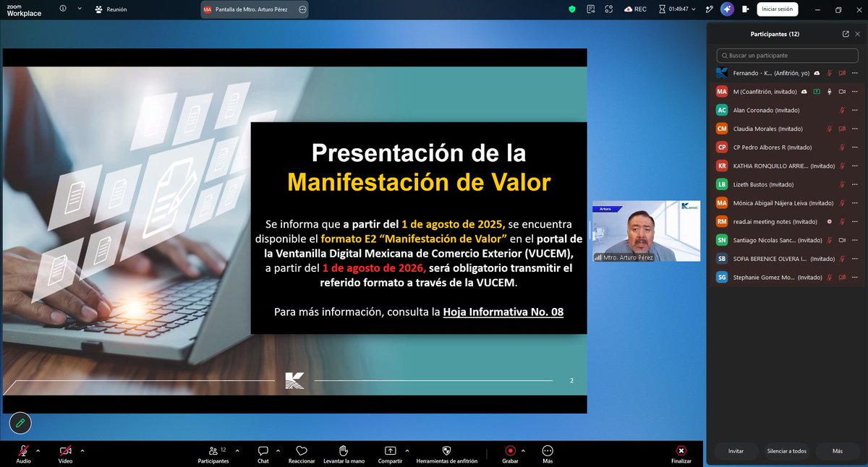Open more options for Stephanie Gomez
868x467 pixels.
coord(854,277)
